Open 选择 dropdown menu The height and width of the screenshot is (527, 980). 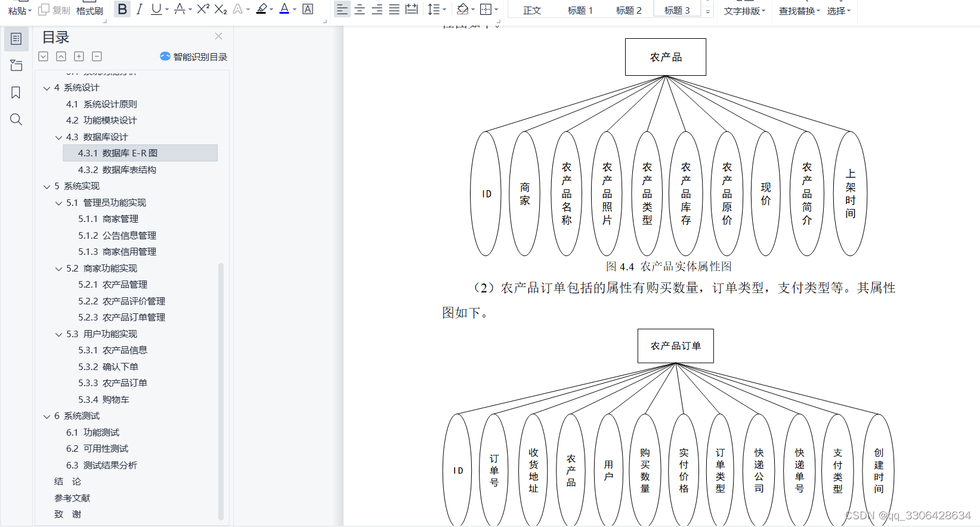click(x=839, y=11)
